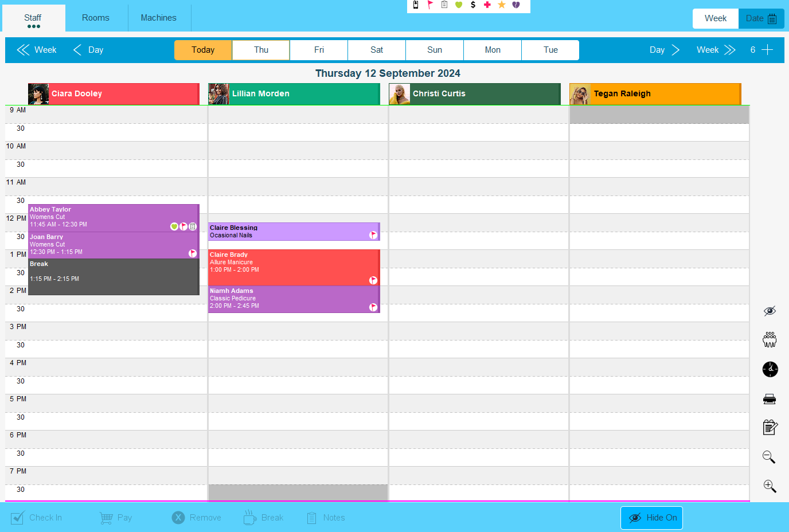This screenshot has width=789, height=532.
Task: Click flag icon on Claire Brady appointment
Action: (373, 280)
